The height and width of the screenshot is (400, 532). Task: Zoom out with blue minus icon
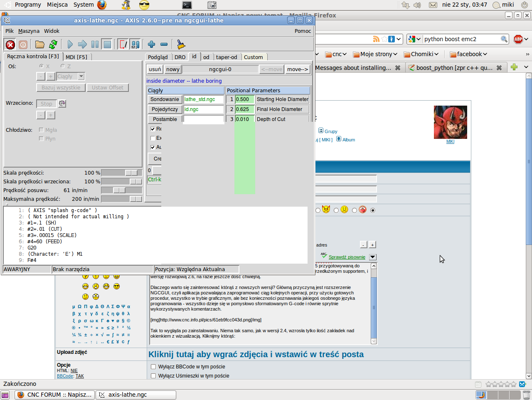pos(164,44)
